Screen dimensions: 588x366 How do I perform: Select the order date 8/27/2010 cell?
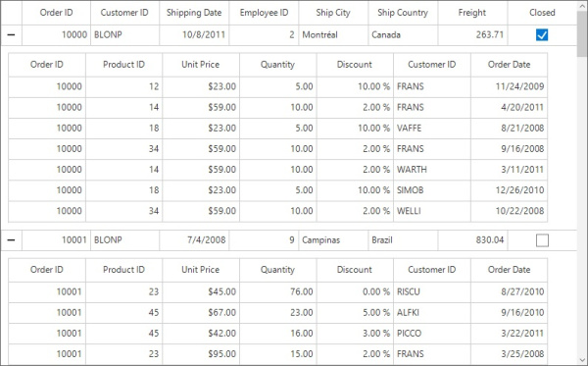509,291
